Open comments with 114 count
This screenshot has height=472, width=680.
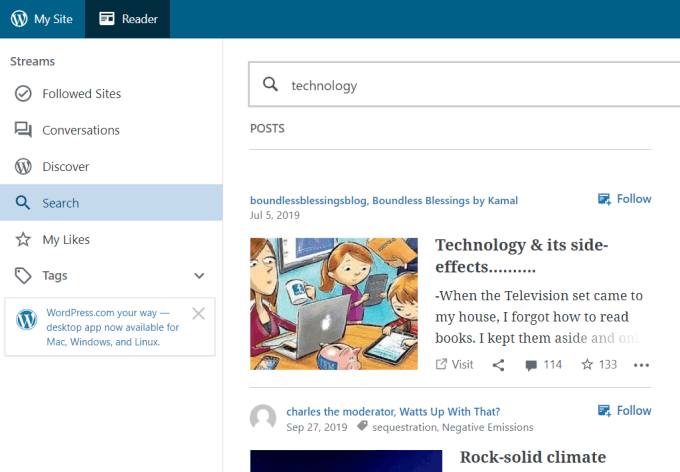[543, 365]
